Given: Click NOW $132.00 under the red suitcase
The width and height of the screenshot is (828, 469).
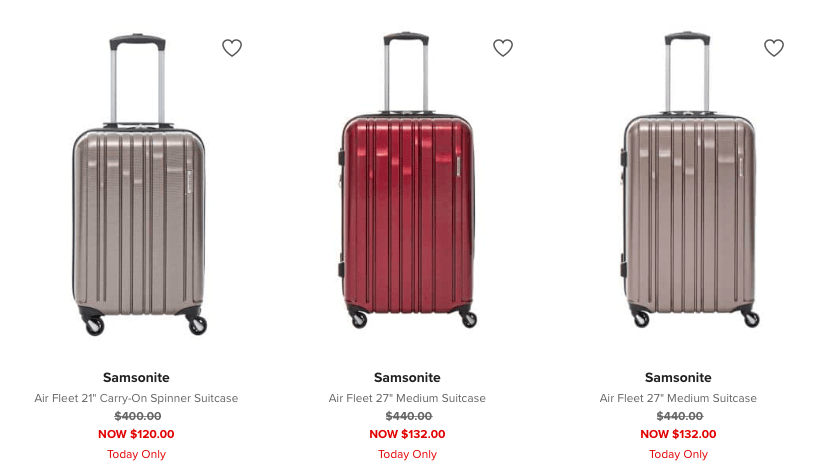Looking at the screenshot, I should click(x=407, y=434).
